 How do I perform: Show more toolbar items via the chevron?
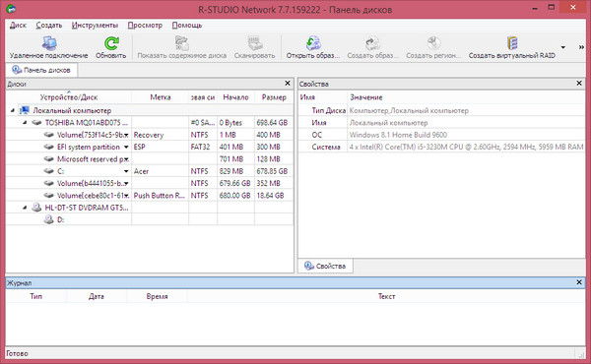[x=581, y=47]
